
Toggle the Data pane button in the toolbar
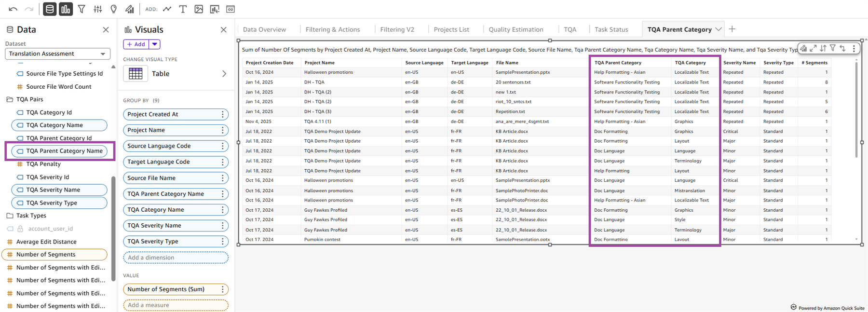pyautogui.click(x=50, y=9)
